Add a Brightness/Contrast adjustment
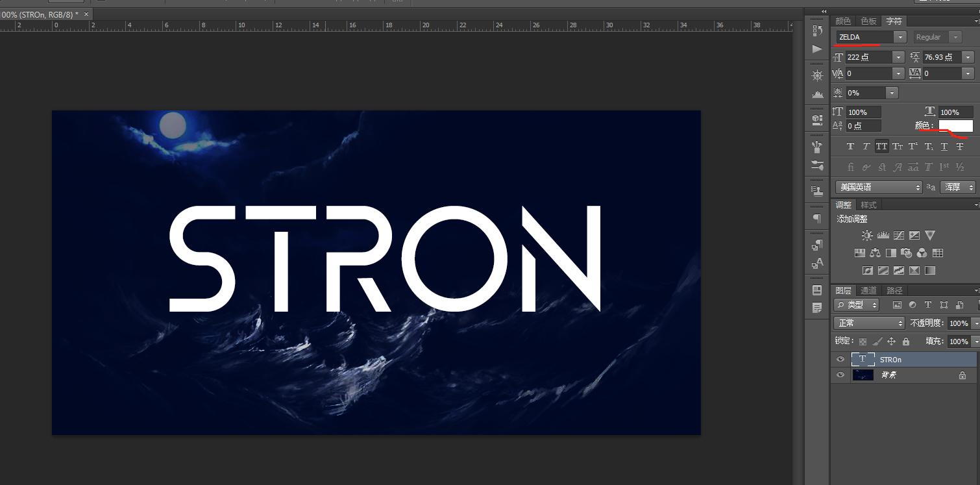The height and width of the screenshot is (485, 980). [x=867, y=236]
